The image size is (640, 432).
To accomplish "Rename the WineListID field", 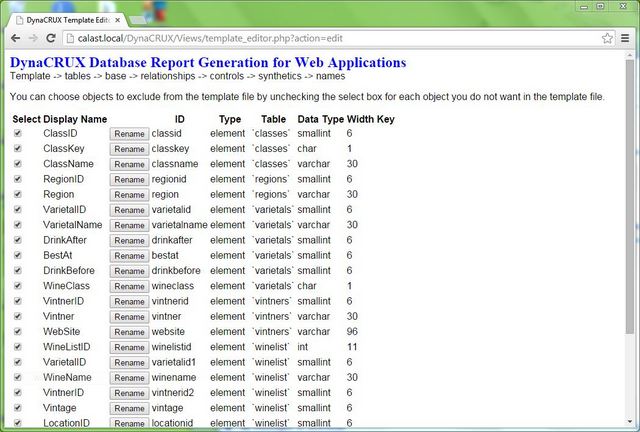I will pos(129,347).
